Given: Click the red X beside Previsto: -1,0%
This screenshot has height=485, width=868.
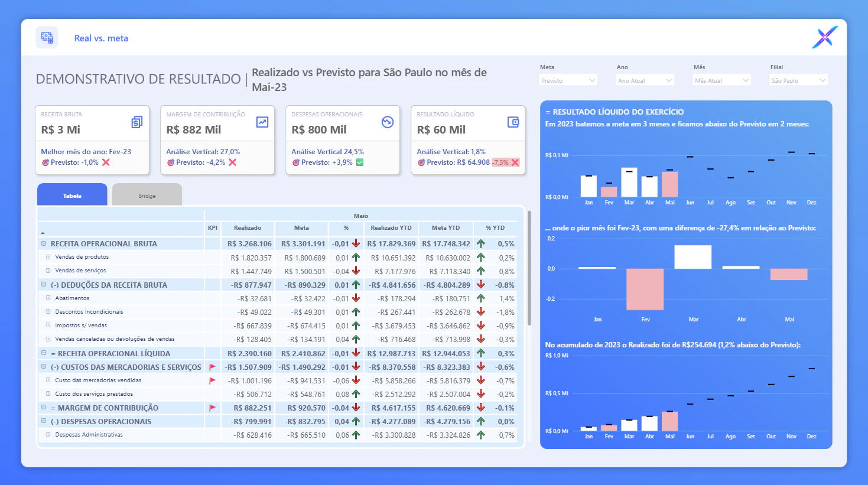Looking at the screenshot, I should tap(106, 162).
